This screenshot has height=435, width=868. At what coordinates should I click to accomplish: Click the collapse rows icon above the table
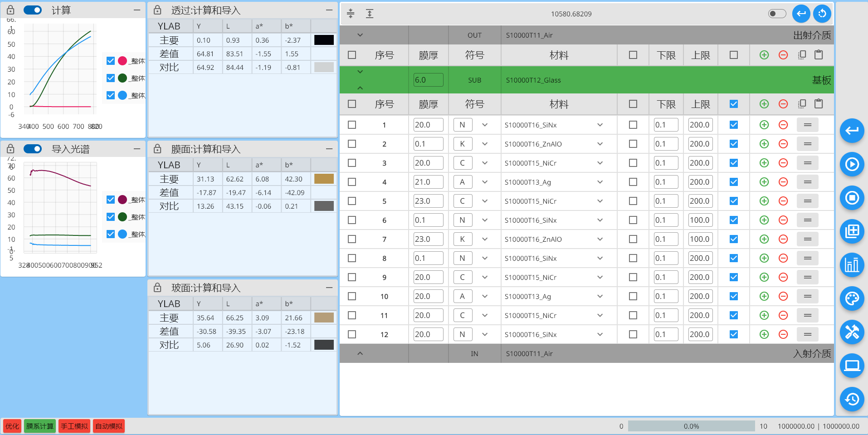(351, 13)
